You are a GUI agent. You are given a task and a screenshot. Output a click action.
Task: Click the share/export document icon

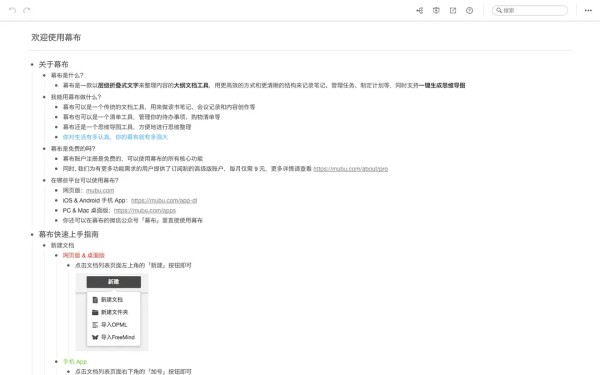pos(453,11)
